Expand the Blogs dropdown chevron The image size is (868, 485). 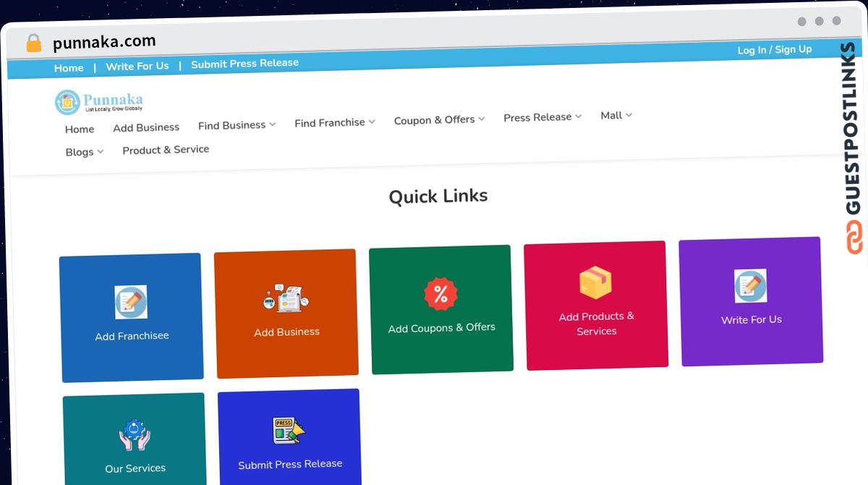pos(101,151)
